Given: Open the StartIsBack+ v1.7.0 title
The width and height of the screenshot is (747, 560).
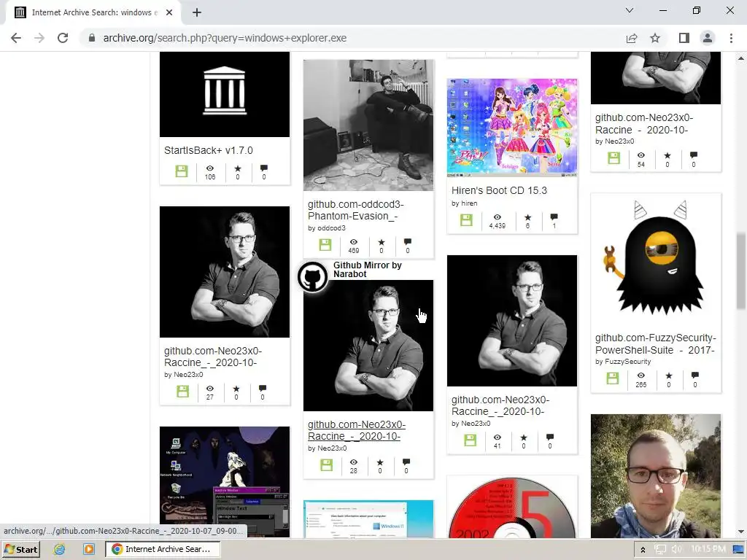Looking at the screenshot, I should click(x=209, y=150).
